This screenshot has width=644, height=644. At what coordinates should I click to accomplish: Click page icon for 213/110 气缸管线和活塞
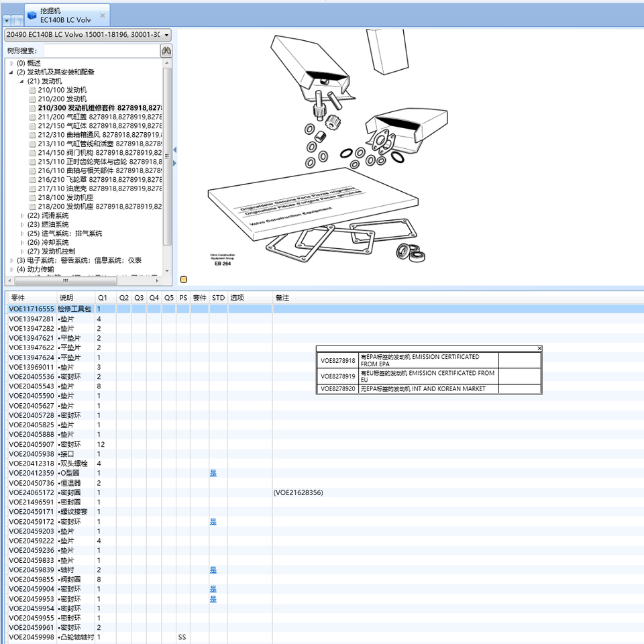pyautogui.click(x=32, y=144)
